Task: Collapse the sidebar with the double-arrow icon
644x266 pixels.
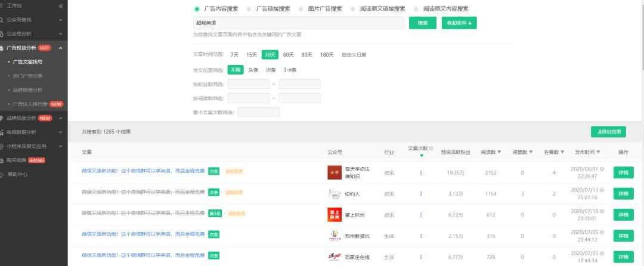Action: [x=61, y=6]
